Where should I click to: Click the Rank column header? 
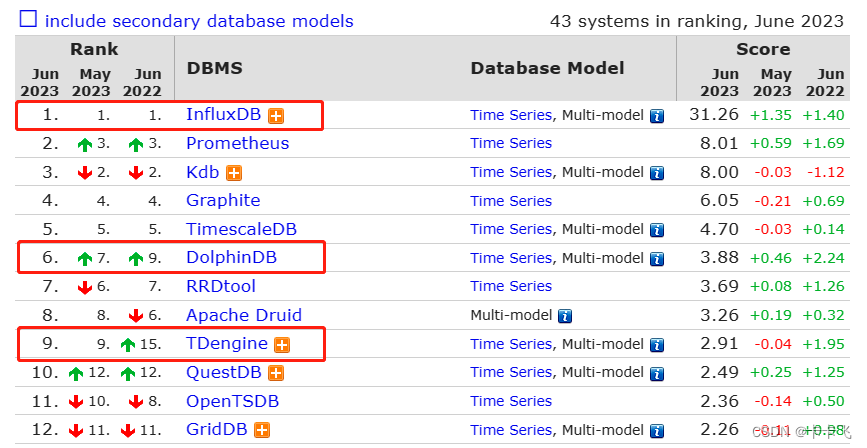(x=94, y=49)
